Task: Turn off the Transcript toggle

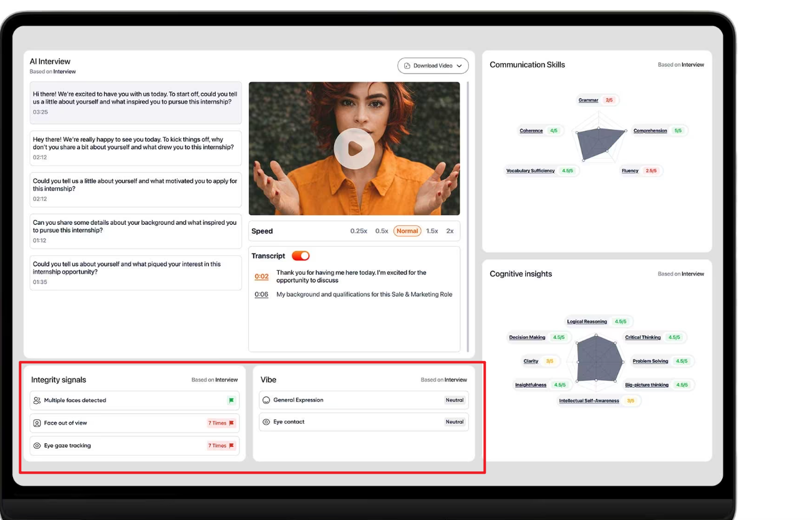Action: pyautogui.click(x=301, y=256)
